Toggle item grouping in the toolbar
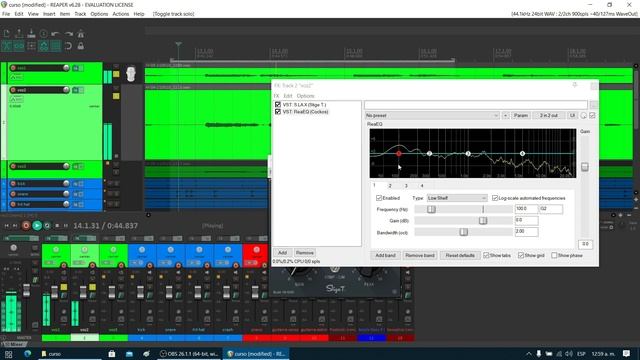 click(19, 46)
